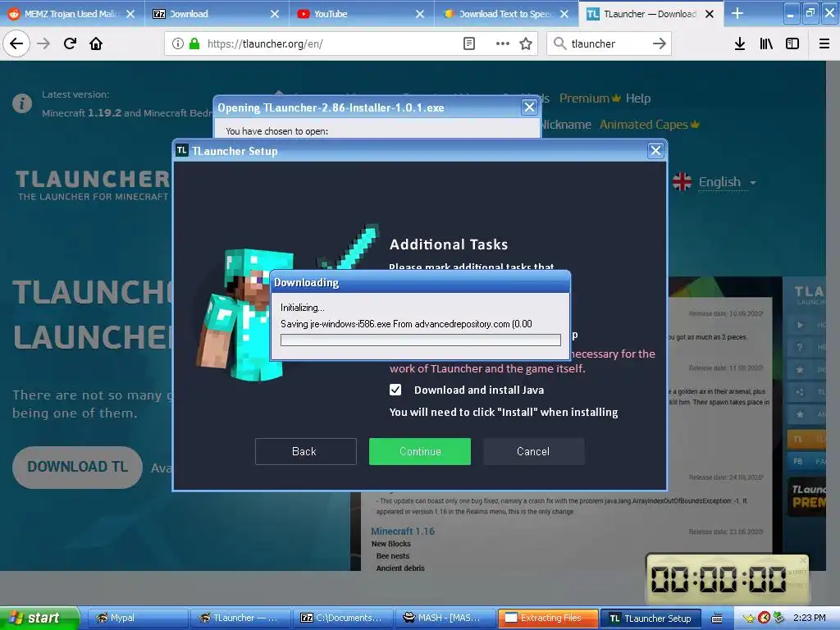Close the MEMZ Trojan tab
840x630 pixels.
130,14
